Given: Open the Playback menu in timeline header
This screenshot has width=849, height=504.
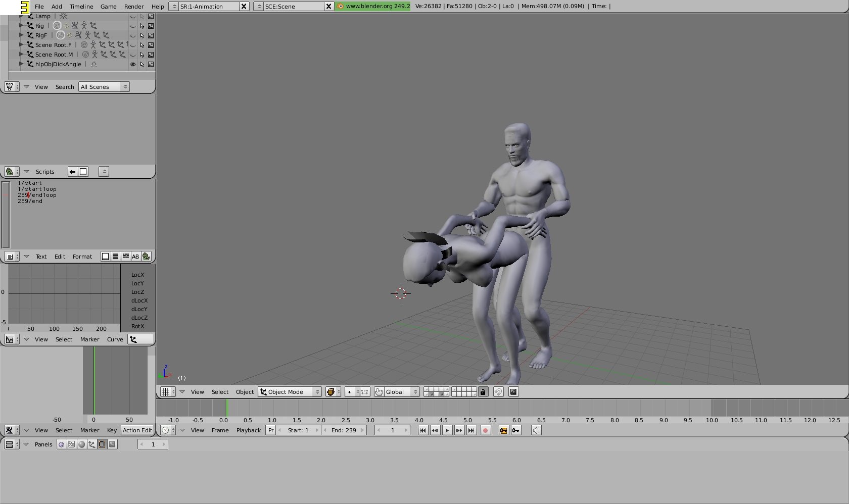Looking at the screenshot, I should coord(249,430).
